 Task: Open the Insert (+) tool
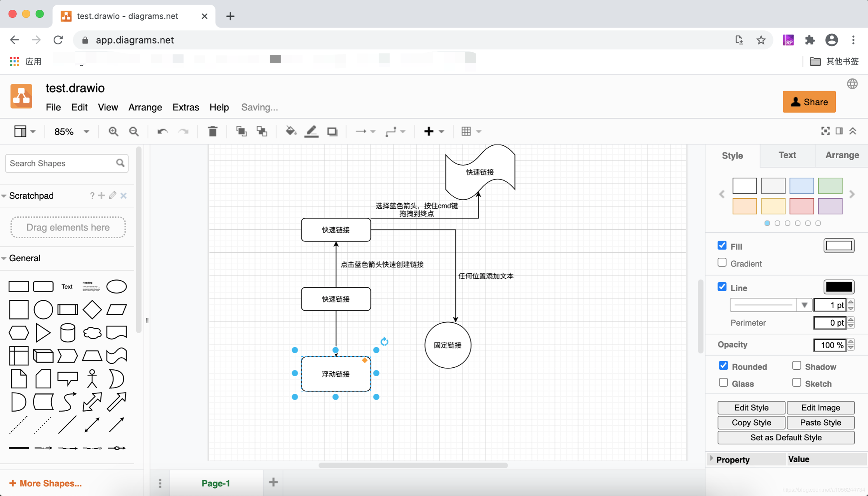429,131
